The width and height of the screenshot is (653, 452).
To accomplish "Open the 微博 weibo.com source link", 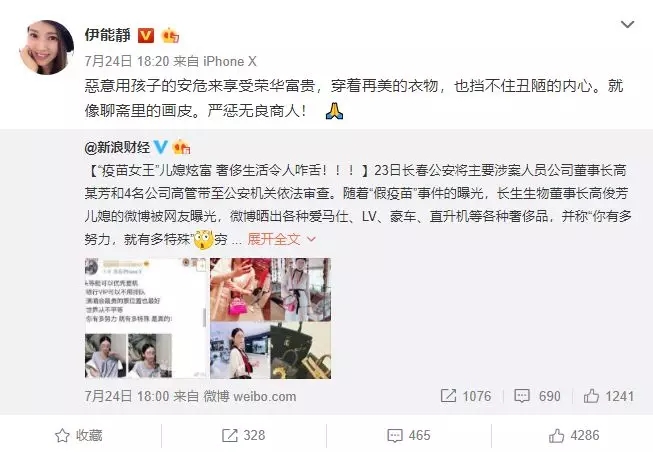I will [249, 396].
